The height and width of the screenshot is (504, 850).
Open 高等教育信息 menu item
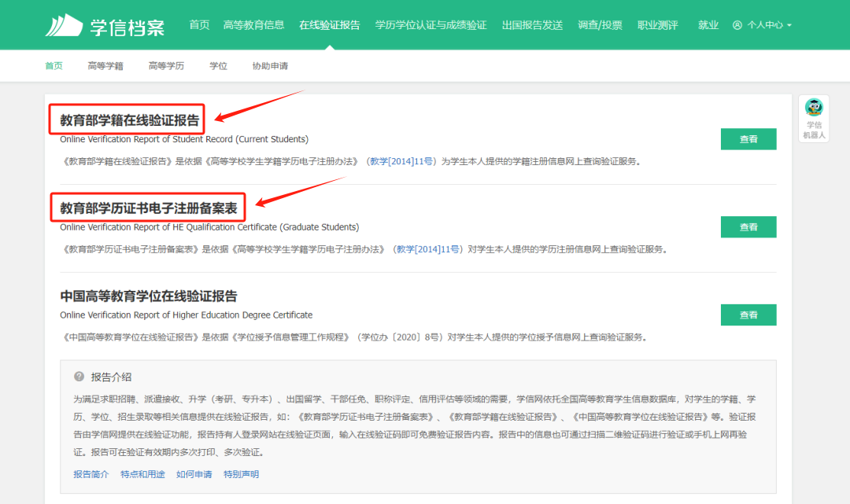(253, 25)
